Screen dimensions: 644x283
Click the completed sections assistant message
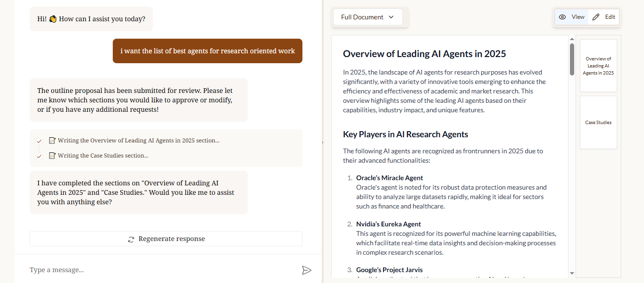[138, 192]
